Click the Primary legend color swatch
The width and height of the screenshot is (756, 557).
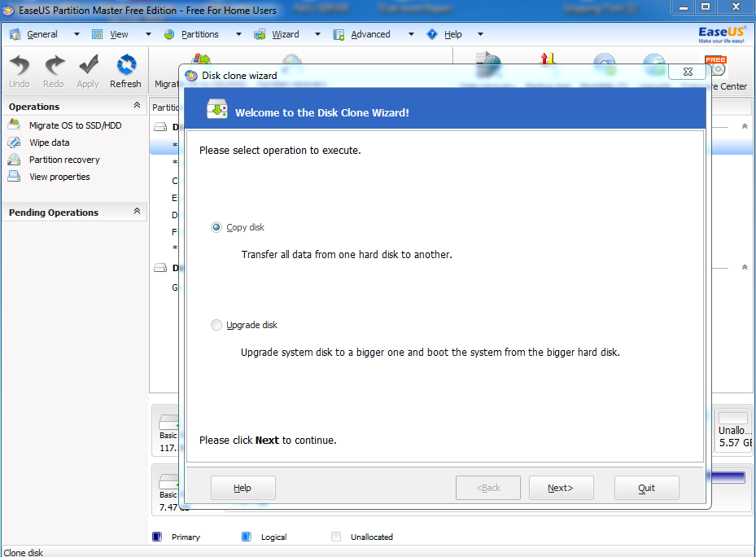point(157,537)
